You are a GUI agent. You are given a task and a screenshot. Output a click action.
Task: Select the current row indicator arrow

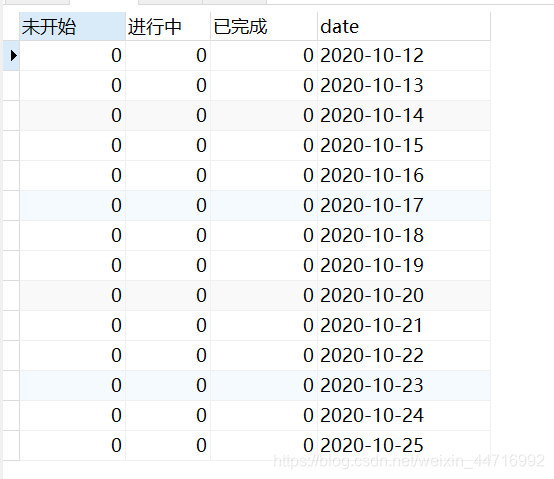13,55
